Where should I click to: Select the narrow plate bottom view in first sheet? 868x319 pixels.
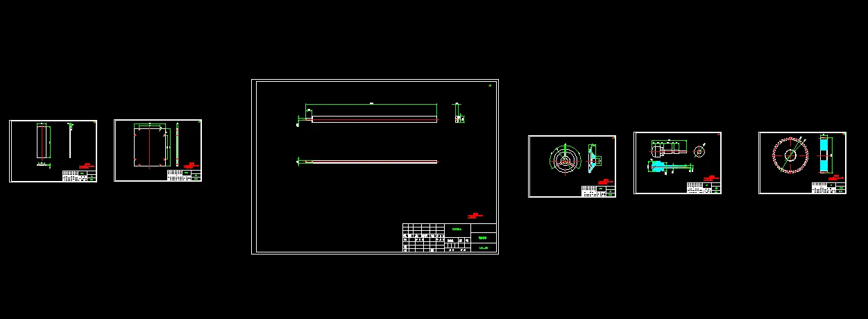43,165
